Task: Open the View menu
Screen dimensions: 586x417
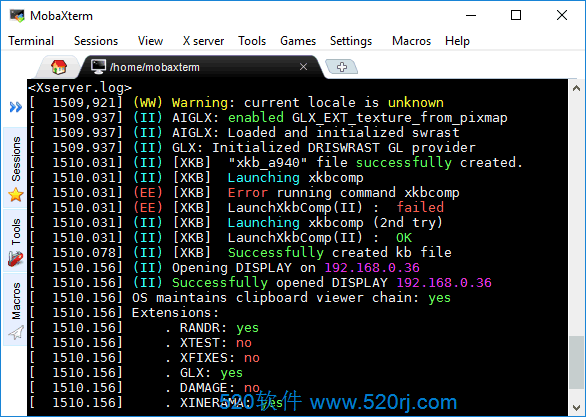Action: pyautogui.click(x=150, y=41)
